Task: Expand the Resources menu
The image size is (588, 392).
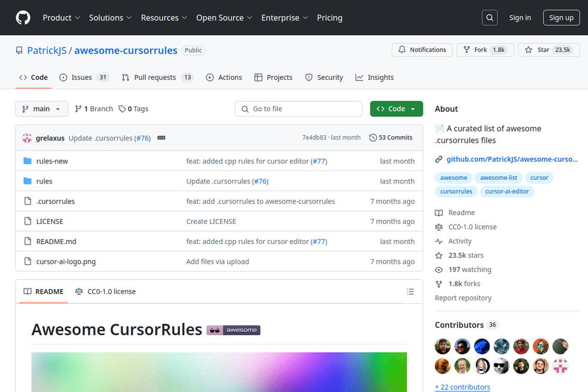Action: pos(164,18)
